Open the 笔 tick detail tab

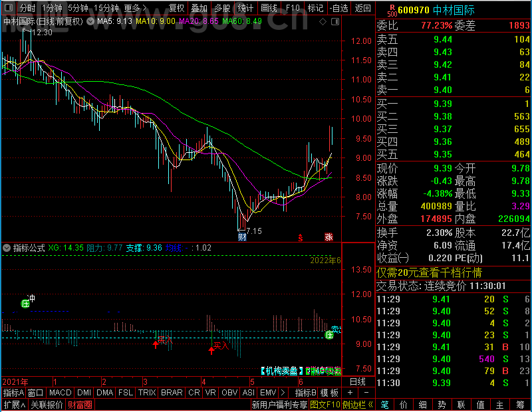(385, 405)
